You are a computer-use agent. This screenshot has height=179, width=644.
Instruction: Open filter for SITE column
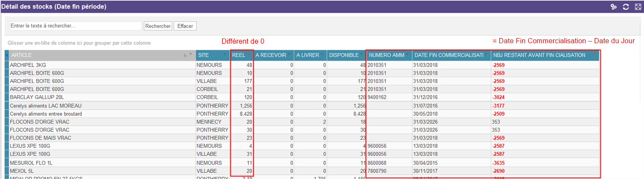(226, 55)
